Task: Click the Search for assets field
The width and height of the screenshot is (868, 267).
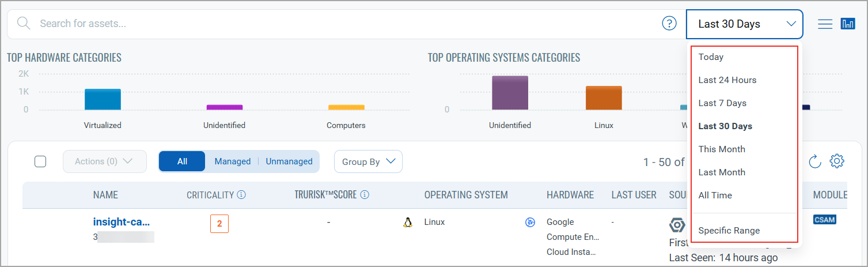Action: tap(346, 24)
